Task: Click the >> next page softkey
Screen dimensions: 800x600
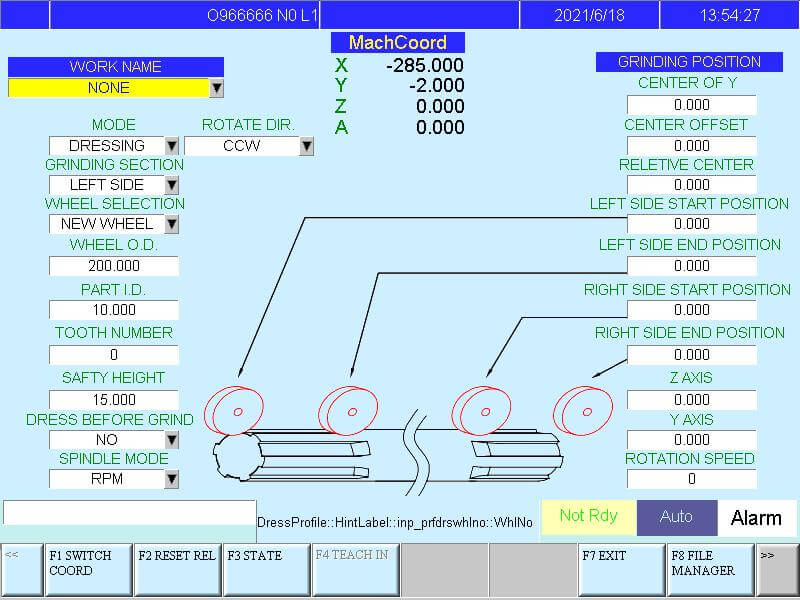Action: click(x=777, y=569)
